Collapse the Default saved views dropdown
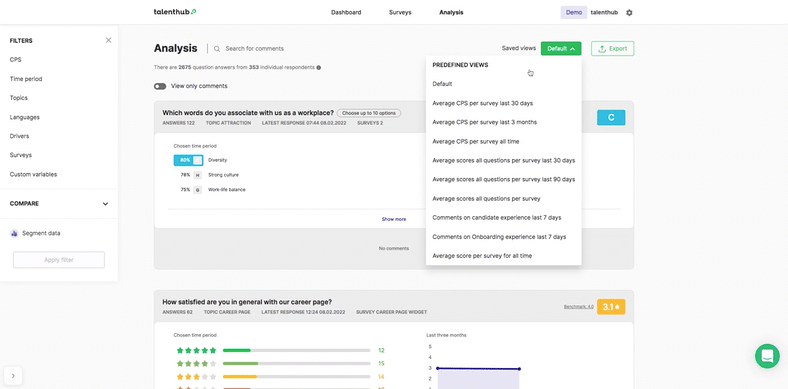The height and width of the screenshot is (389, 788). pos(561,49)
